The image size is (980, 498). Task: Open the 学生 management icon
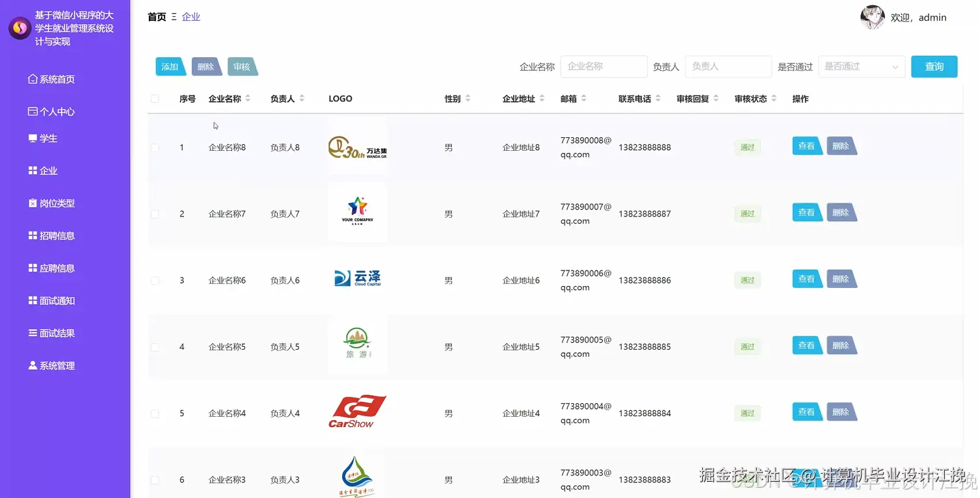click(33, 138)
